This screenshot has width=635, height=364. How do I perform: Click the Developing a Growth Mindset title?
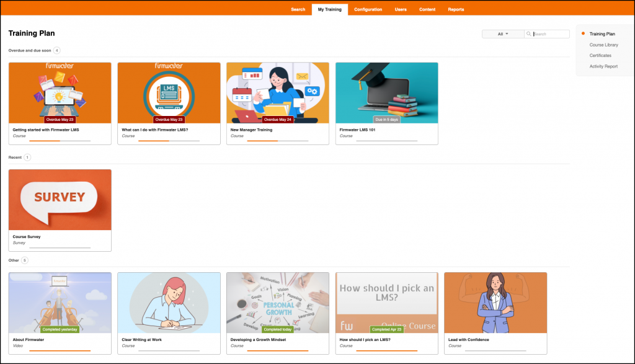click(259, 340)
